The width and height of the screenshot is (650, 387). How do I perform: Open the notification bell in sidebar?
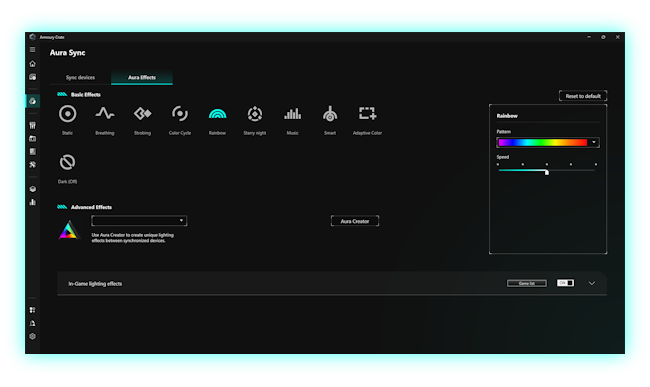pos(32,323)
